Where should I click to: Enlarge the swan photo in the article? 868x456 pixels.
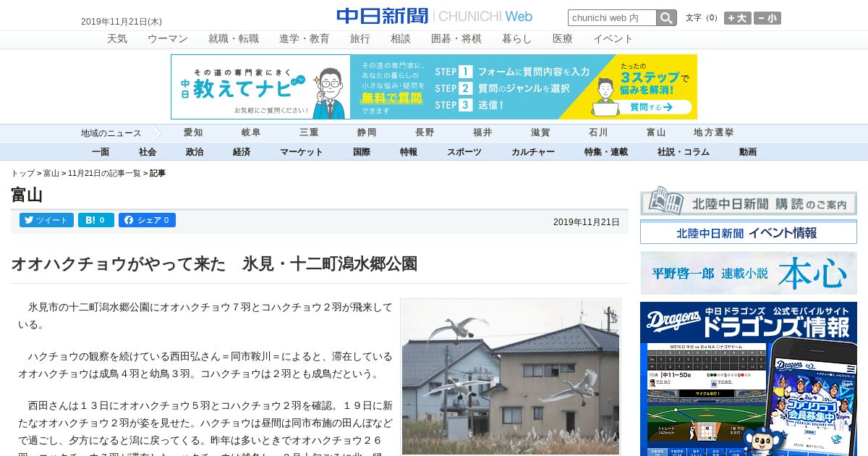click(x=511, y=377)
